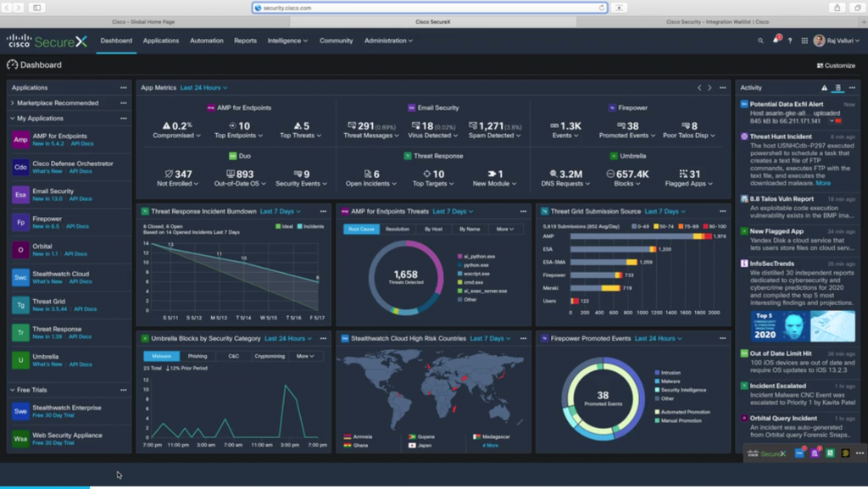Open App Metrics Last 24 Hours dropdown

tap(203, 87)
